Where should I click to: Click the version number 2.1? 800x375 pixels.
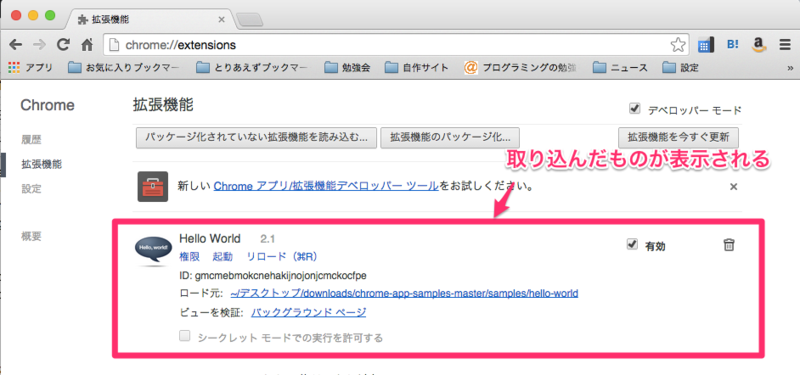[x=268, y=238]
